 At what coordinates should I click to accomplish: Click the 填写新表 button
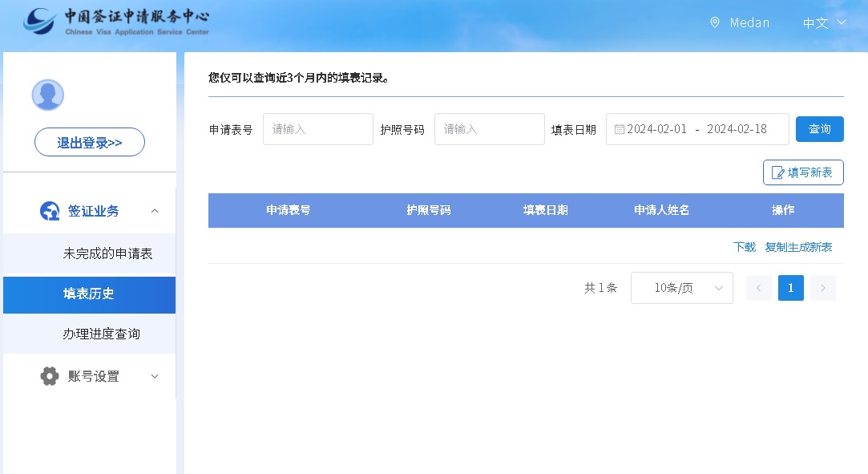pyautogui.click(x=802, y=172)
